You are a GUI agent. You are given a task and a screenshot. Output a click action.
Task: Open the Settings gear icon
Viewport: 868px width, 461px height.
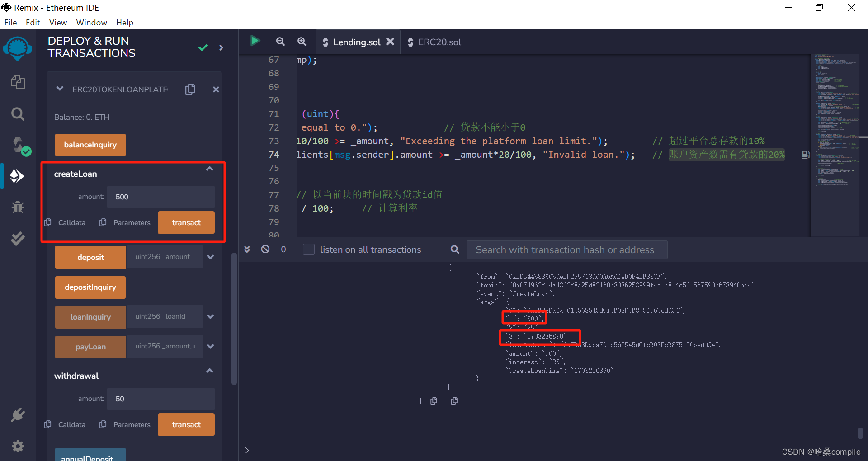tap(18, 446)
